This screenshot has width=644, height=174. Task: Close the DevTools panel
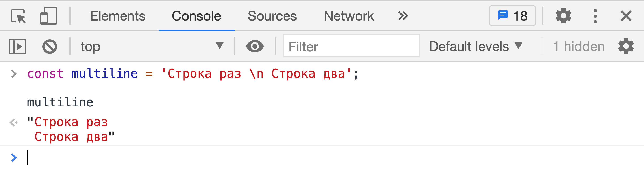(x=626, y=16)
